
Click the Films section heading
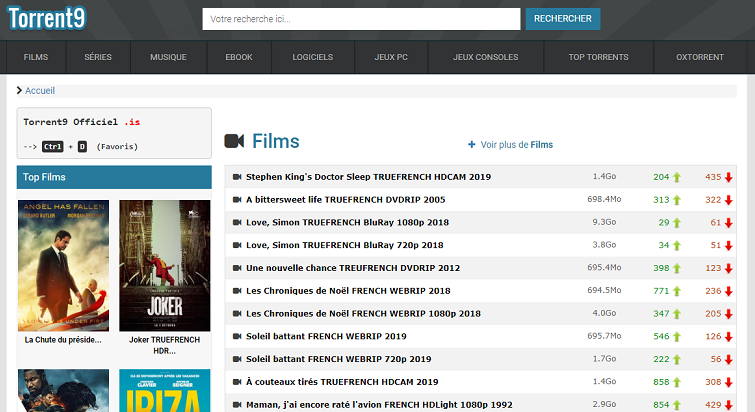[276, 141]
